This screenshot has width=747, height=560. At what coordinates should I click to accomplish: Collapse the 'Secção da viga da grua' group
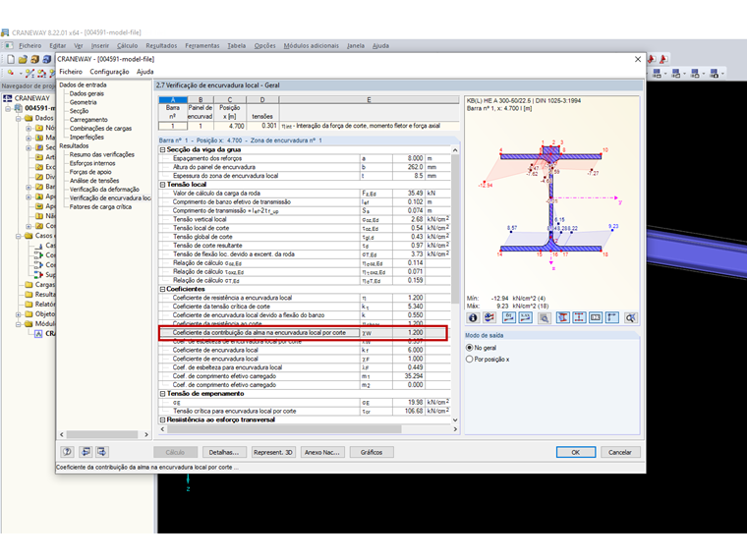click(x=162, y=149)
